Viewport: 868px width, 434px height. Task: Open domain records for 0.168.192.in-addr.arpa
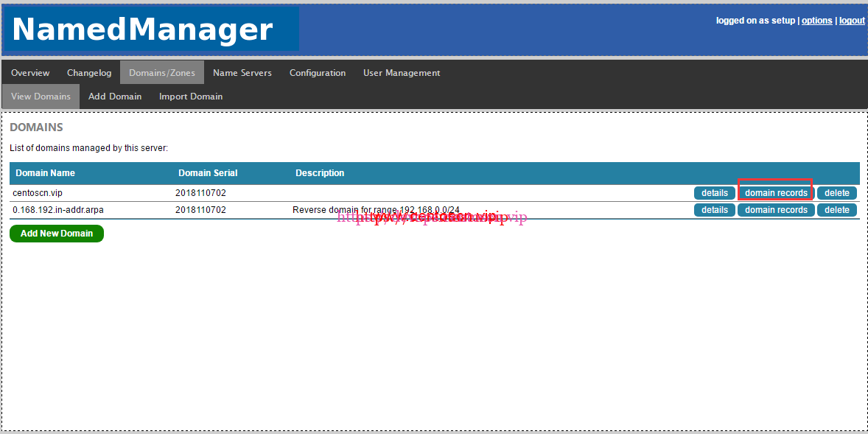pyautogui.click(x=776, y=210)
